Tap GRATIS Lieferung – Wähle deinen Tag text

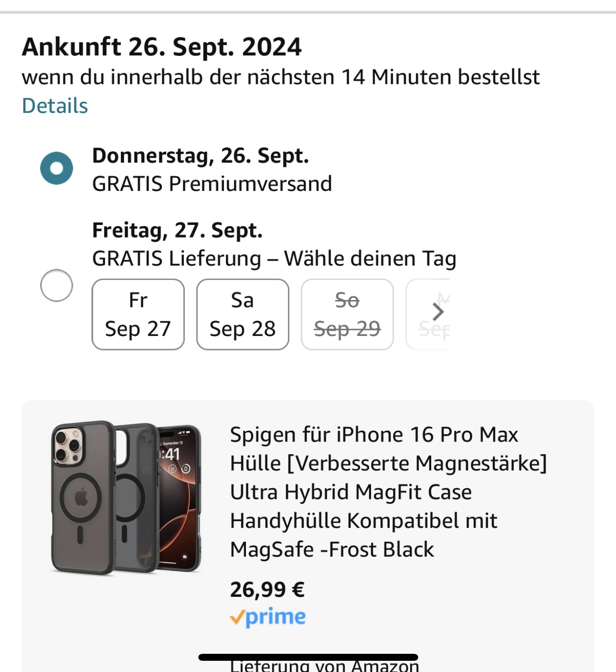(x=274, y=259)
